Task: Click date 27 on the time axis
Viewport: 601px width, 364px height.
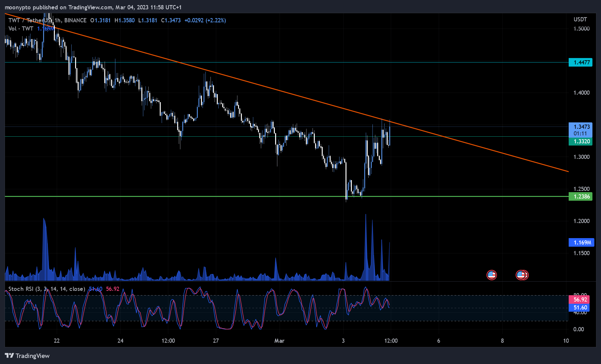Action: [x=216, y=341]
